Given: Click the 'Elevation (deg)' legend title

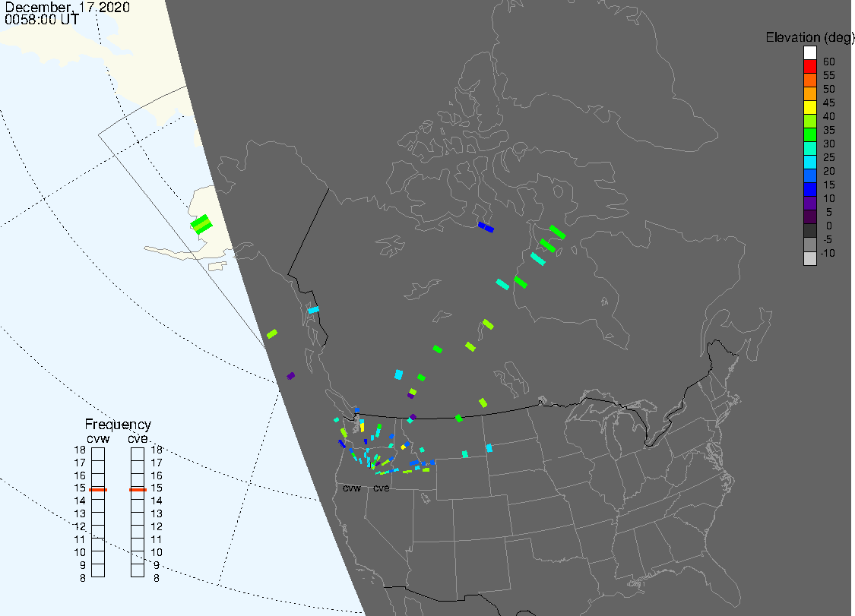Looking at the screenshot, I should click(809, 38).
